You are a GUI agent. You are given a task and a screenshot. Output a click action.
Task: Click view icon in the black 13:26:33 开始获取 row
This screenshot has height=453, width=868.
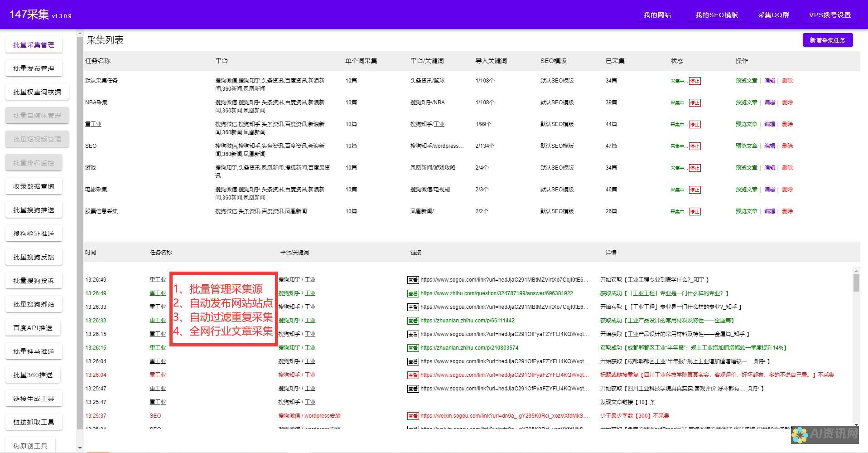(x=413, y=307)
